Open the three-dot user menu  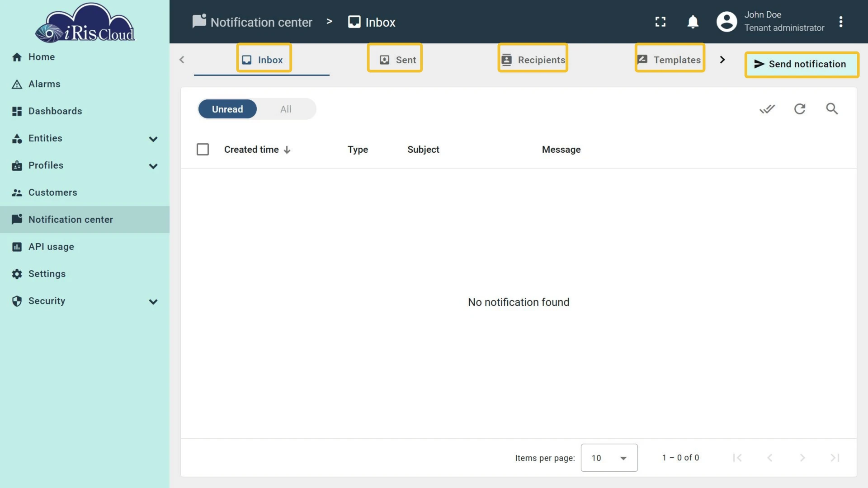click(x=841, y=22)
